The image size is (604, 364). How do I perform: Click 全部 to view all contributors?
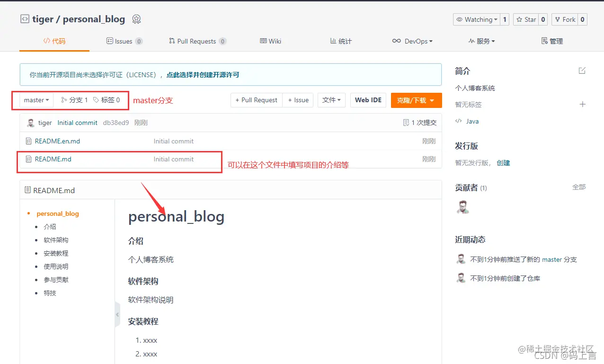[579, 187]
